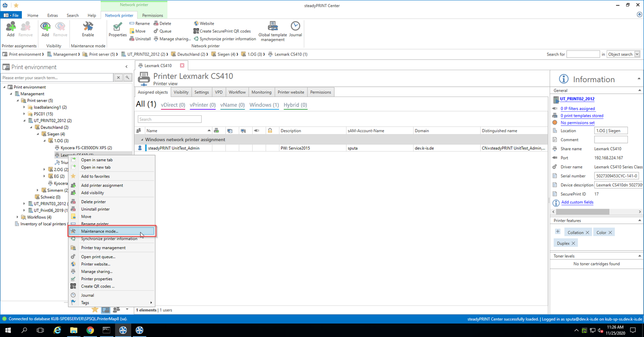644x337 pixels.
Task: Open the Printer website tab
Action: coord(291,92)
